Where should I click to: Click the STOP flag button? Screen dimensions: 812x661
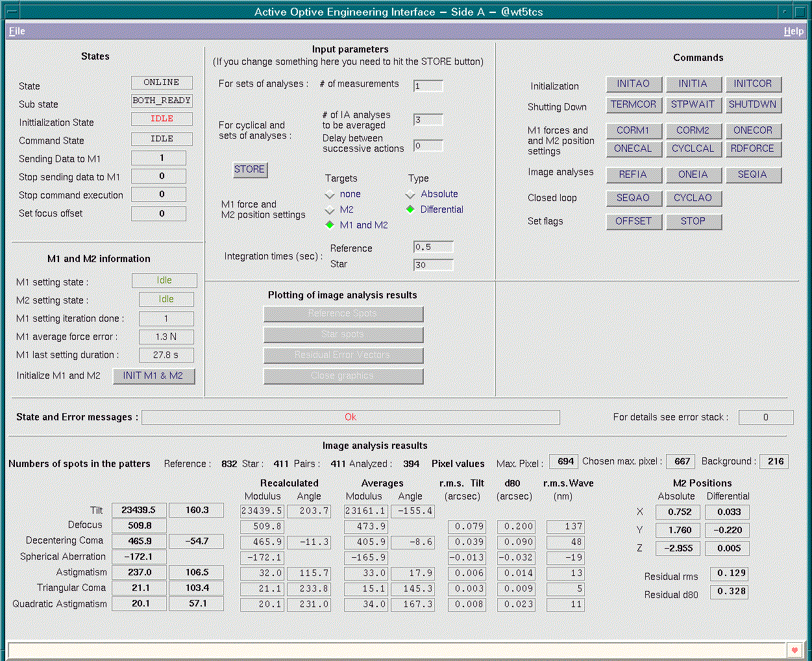pos(693,222)
